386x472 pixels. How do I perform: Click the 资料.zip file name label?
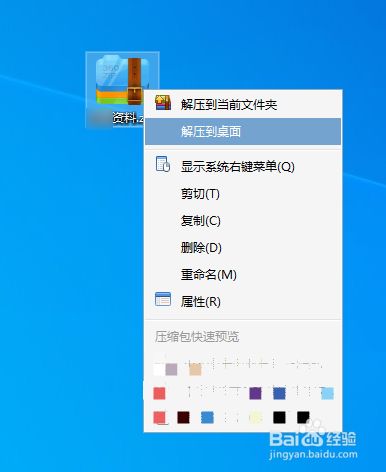[128, 118]
